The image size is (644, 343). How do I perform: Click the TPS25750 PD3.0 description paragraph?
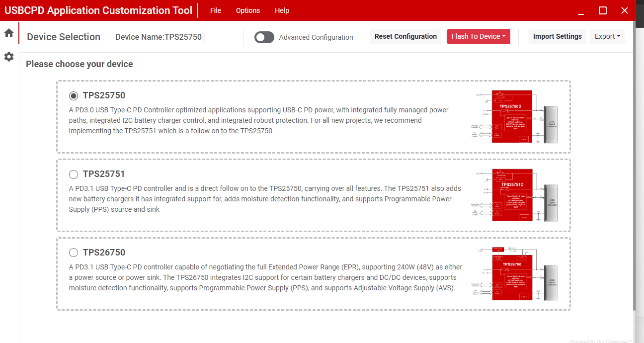point(259,120)
